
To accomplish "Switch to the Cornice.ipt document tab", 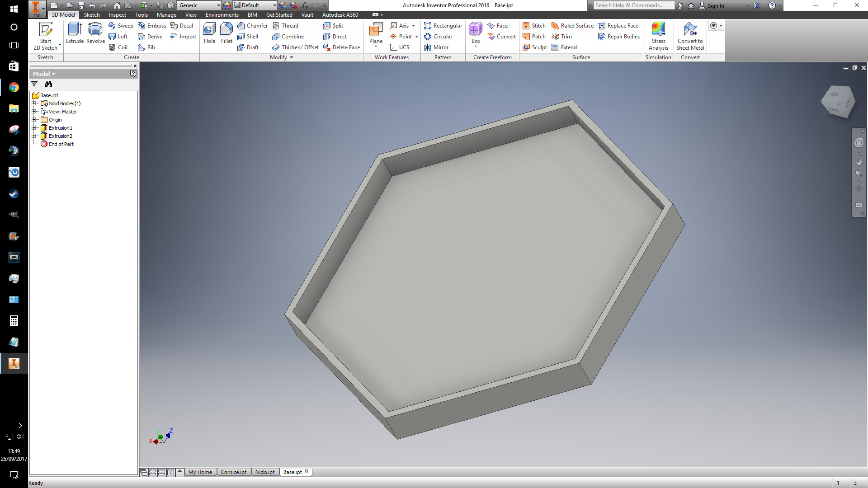I will coord(233,472).
